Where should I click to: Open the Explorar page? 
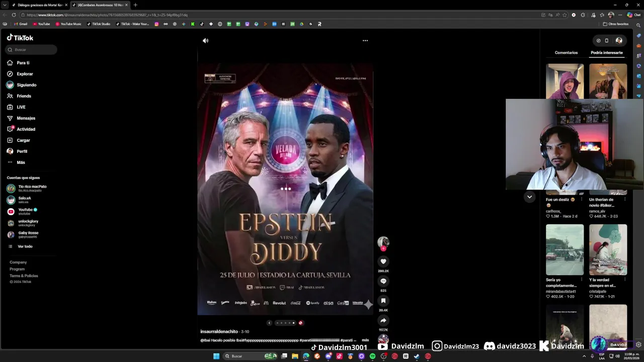(20, 74)
